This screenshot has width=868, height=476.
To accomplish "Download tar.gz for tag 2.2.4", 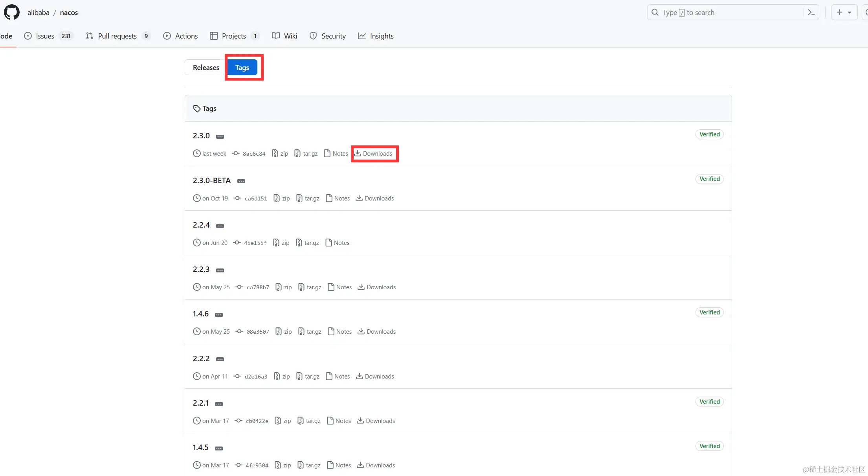I will coord(307,243).
